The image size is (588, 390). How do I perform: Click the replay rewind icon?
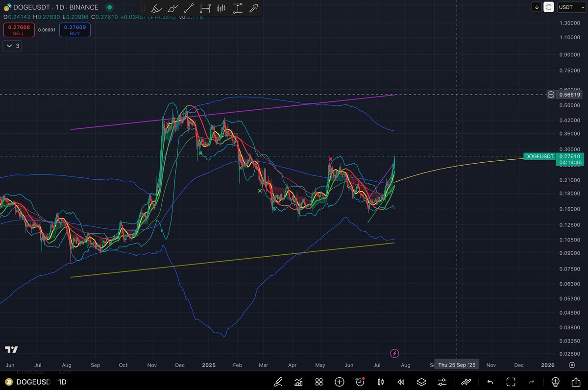pyautogui.click(x=401, y=382)
